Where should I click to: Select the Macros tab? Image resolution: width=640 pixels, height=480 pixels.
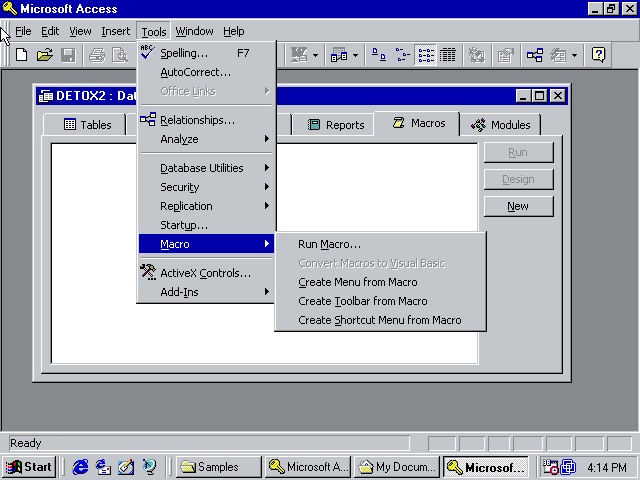[x=417, y=123]
